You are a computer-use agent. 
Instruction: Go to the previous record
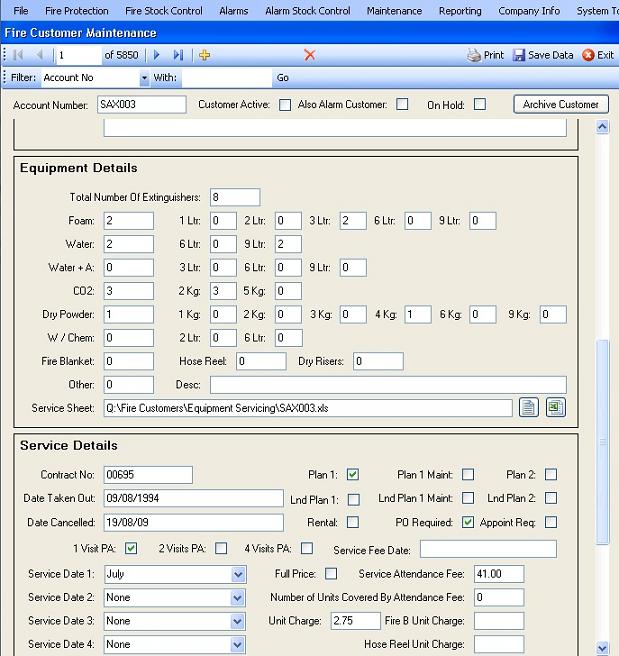40,55
